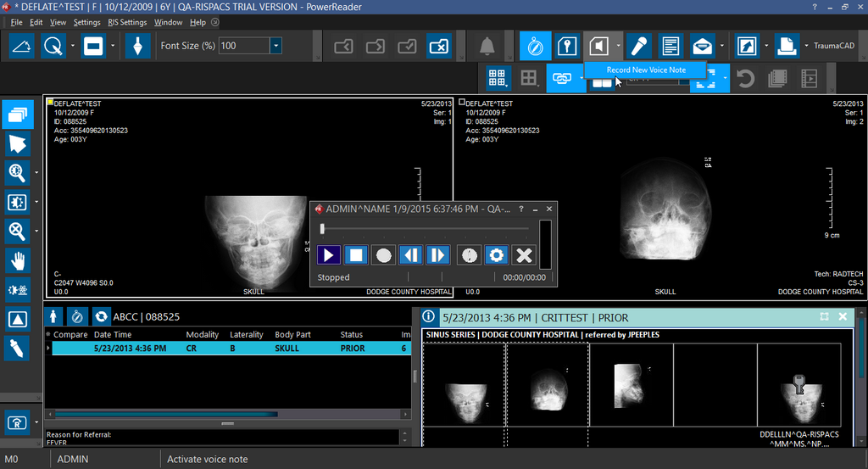Screen dimensions: 868x469
Task: Expand the voice note speaker dropdown arrow
Action: point(619,46)
